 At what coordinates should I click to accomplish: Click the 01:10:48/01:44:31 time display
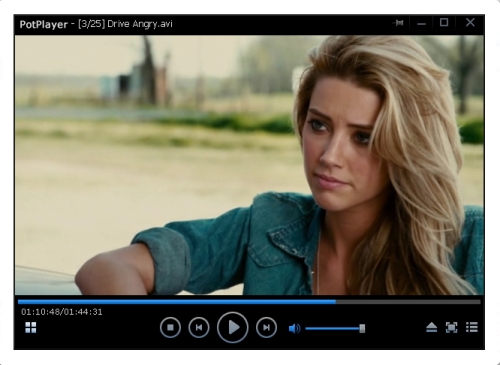coord(62,312)
